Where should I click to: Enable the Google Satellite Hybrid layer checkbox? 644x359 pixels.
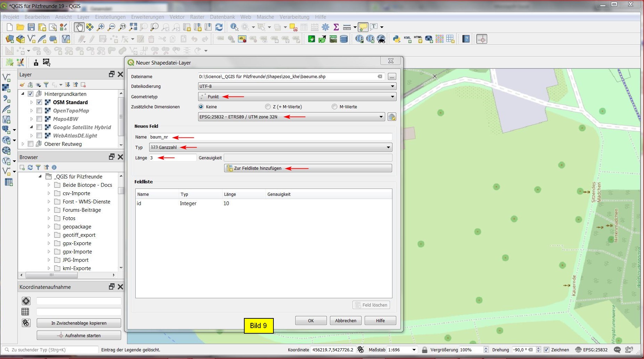pyautogui.click(x=39, y=127)
